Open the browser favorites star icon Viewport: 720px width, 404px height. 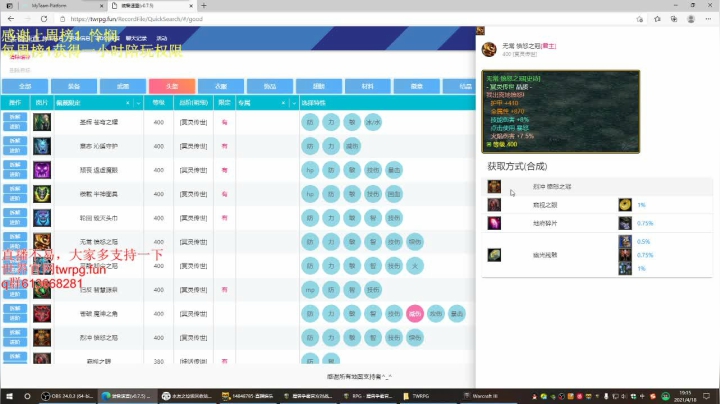pyautogui.click(x=657, y=19)
